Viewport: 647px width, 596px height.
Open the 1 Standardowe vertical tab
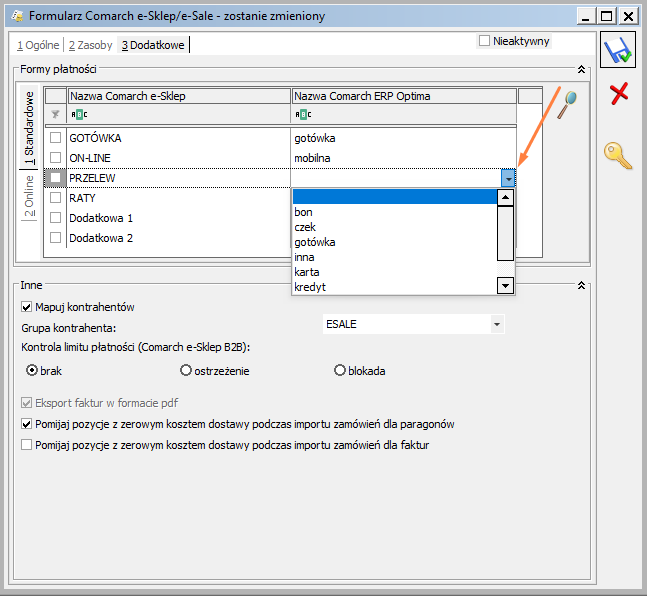pyautogui.click(x=29, y=128)
